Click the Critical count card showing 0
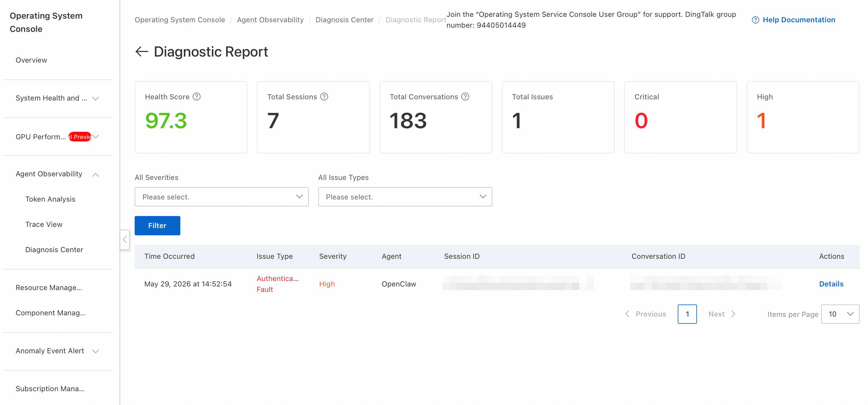Screen dimensions: 868x405 coord(680,117)
